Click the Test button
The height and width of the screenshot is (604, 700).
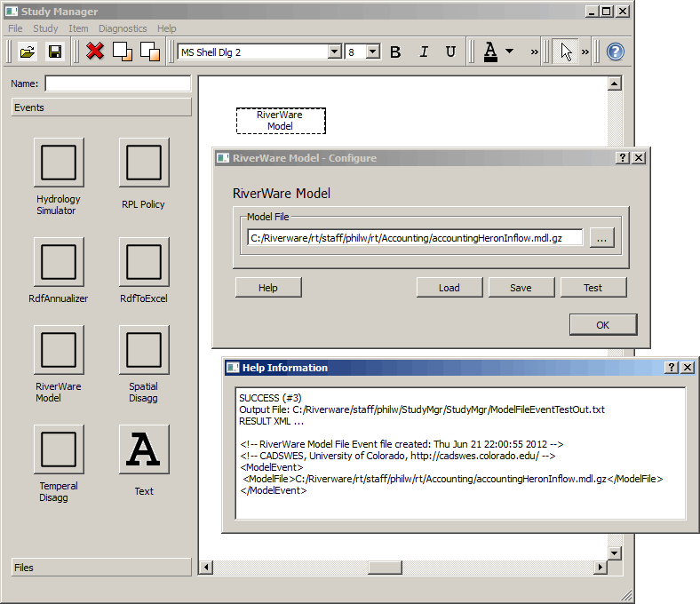(593, 288)
